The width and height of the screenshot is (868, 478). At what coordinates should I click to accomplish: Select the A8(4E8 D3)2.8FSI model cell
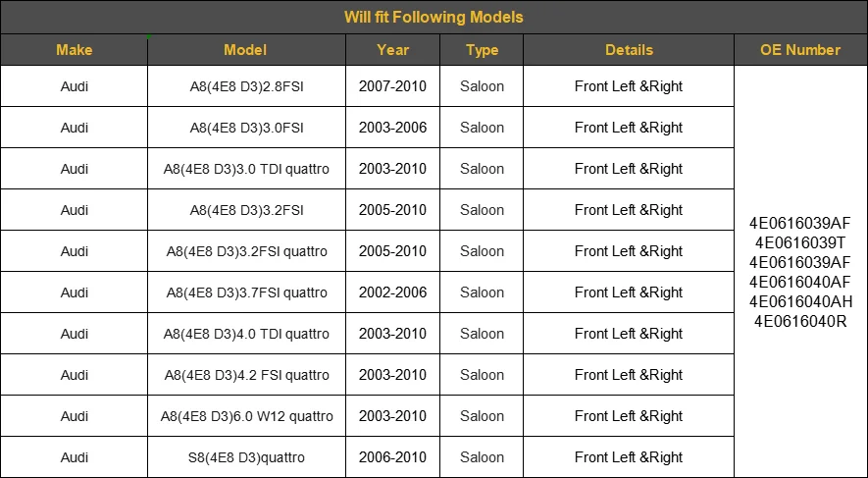[246, 86]
